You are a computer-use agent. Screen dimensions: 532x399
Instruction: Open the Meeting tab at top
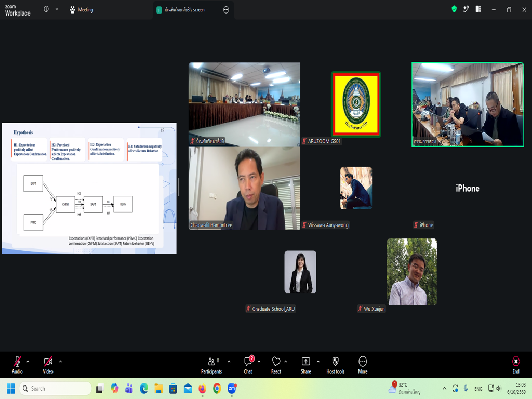coord(82,10)
